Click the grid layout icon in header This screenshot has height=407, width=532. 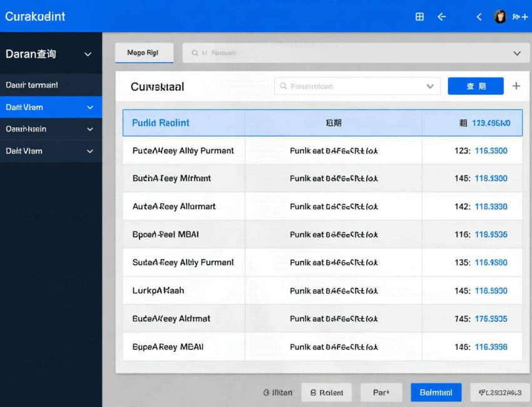420,17
